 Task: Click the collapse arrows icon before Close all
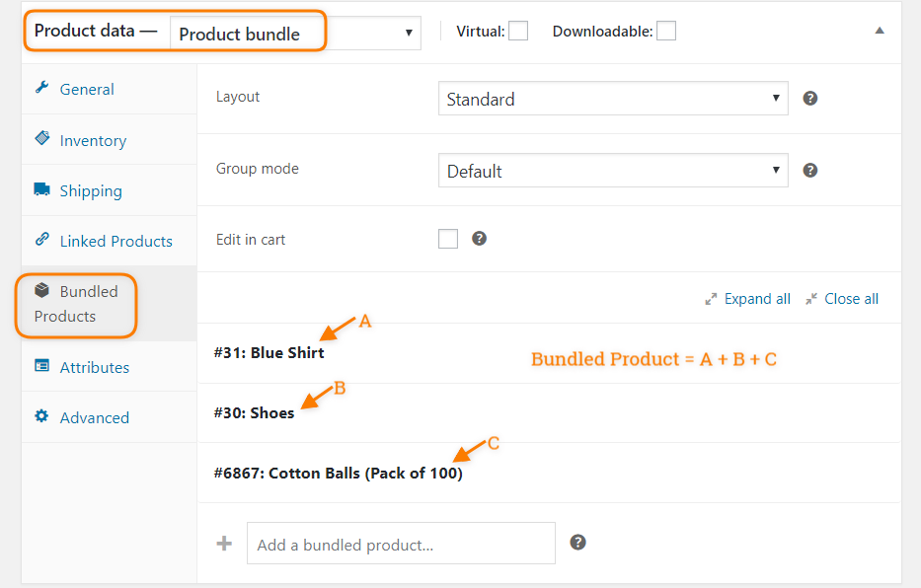(811, 299)
